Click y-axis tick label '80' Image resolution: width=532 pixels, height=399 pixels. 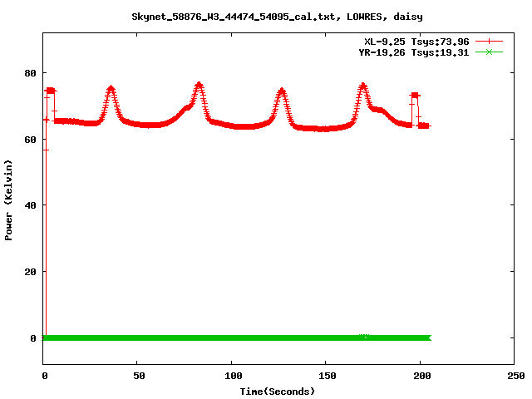30,73
